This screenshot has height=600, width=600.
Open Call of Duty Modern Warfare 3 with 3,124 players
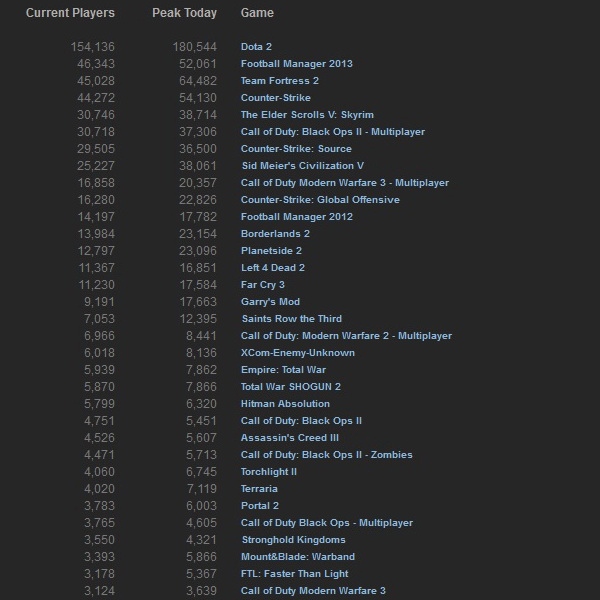313,590
